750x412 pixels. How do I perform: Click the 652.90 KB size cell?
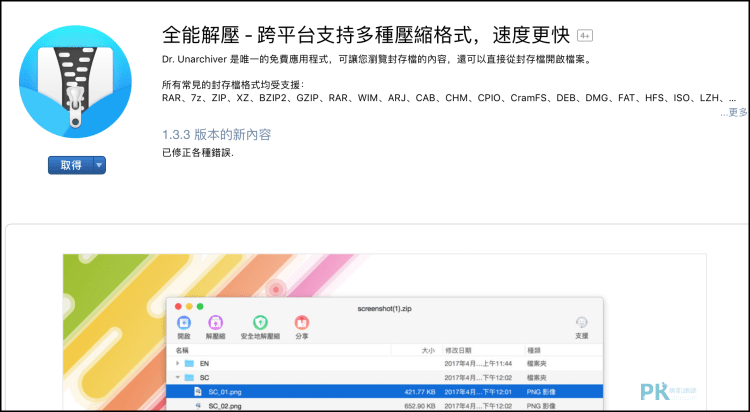point(420,406)
